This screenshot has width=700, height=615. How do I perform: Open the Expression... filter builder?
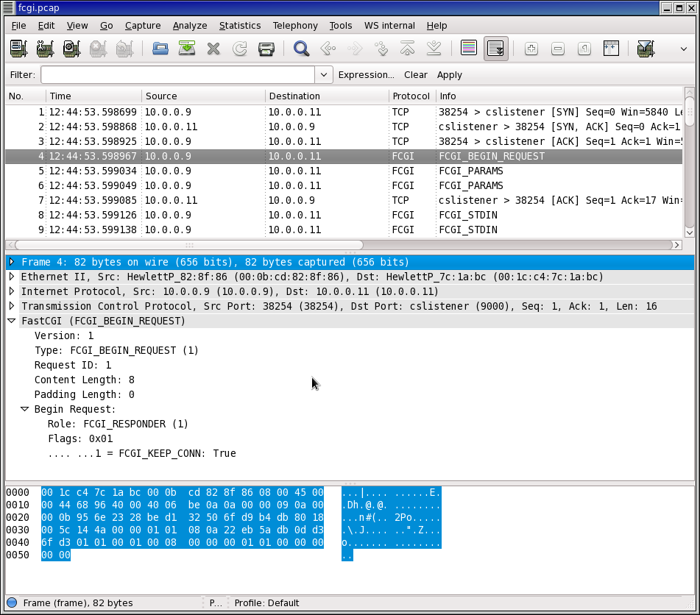(x=366, y=75)
